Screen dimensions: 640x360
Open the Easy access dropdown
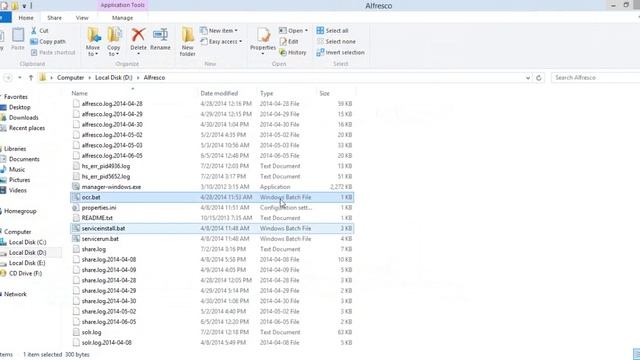[221, 42]
